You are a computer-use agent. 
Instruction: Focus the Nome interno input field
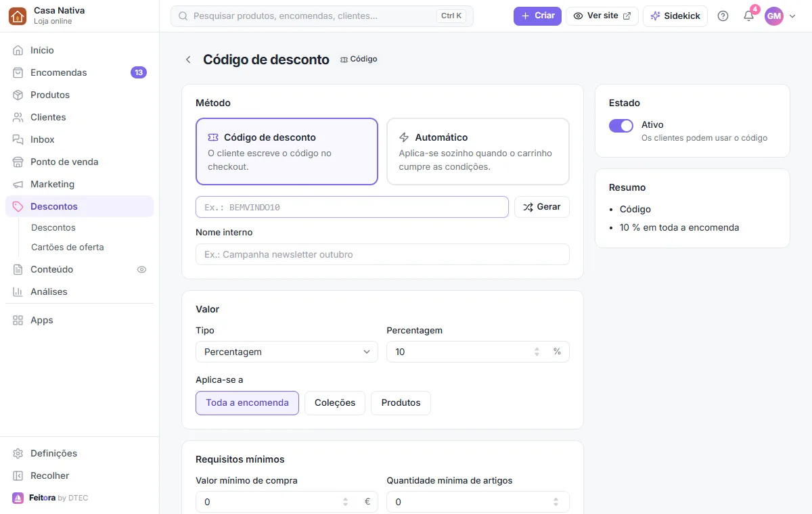(x=382, y=254)
